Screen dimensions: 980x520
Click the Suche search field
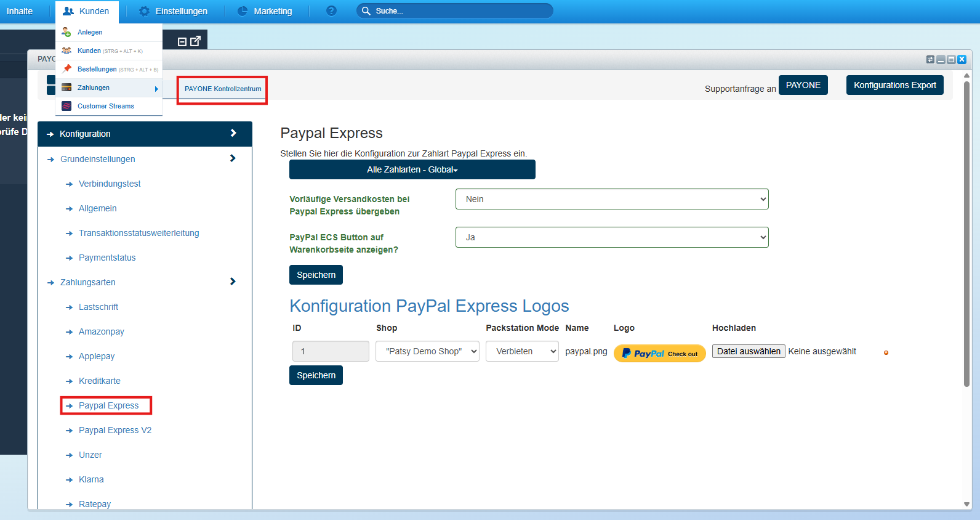pyautogui.click(x=454, y=11)
